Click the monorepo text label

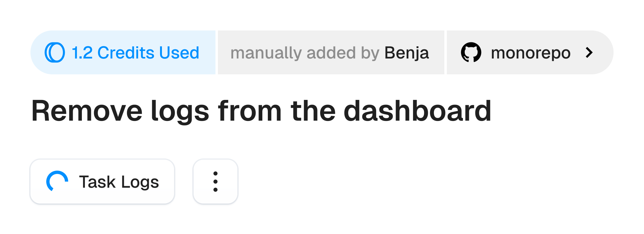(531, 54)
